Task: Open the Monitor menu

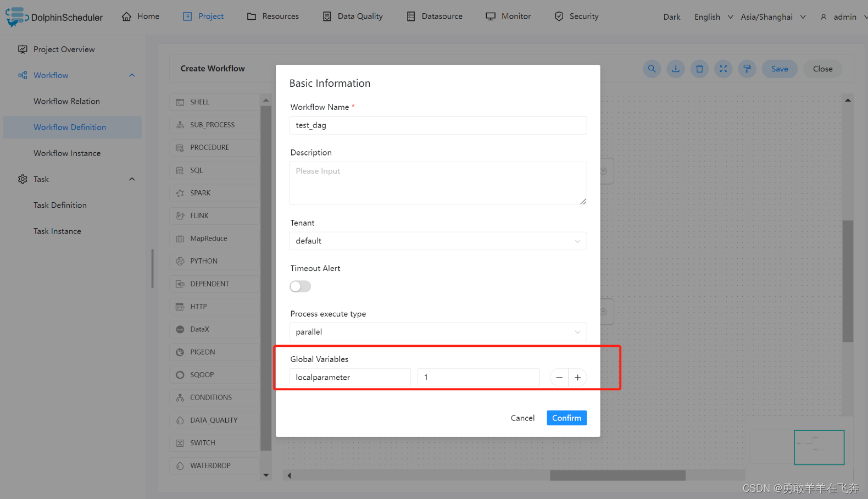Action: (508, 16)
